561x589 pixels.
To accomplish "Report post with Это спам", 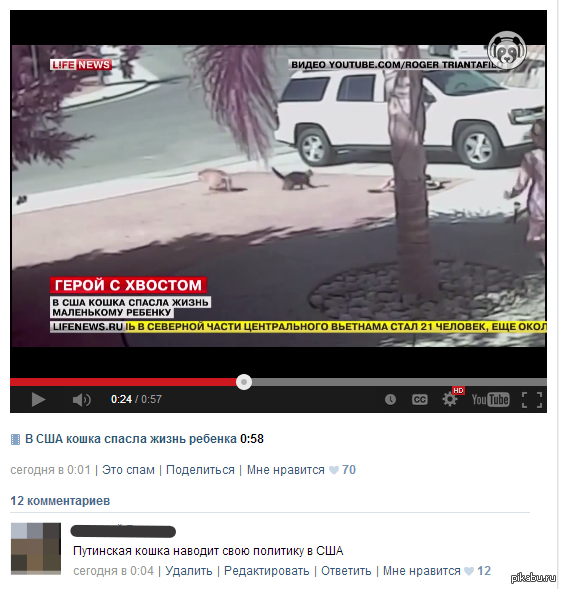I will 128,470.
